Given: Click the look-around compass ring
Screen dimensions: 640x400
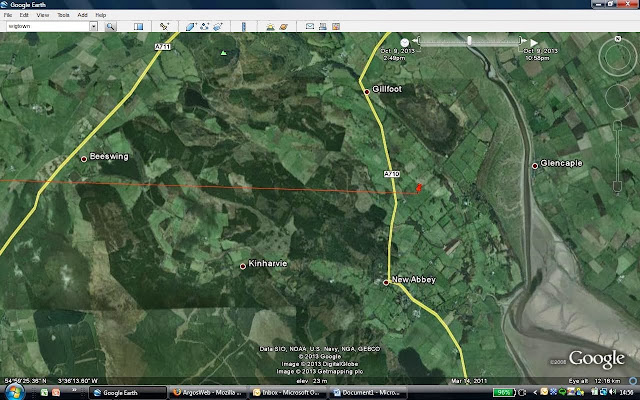Looking at the screenshot, I should [x=618, y=58].
